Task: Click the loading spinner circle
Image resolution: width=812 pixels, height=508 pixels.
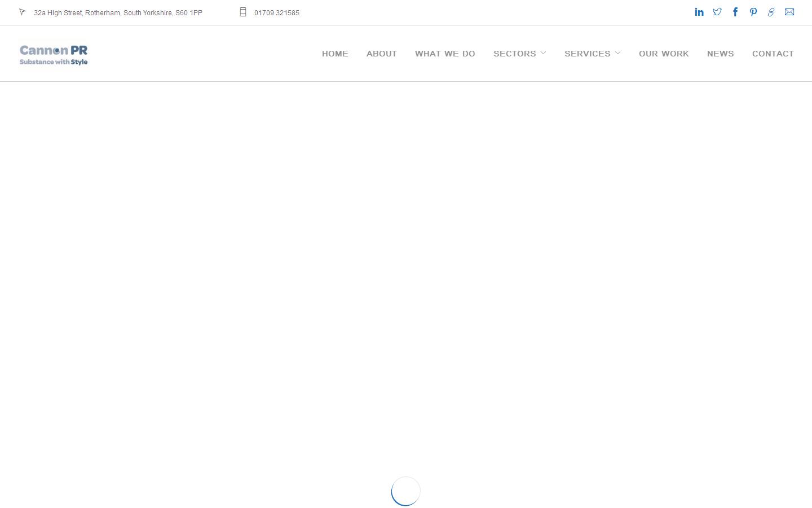Action: [405, 491]
